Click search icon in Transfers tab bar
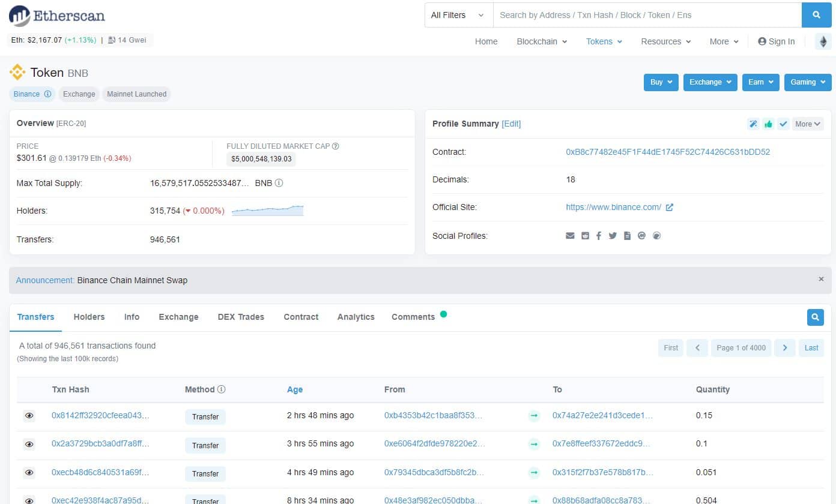Image resolution: width=836 pixels, height=504 pixels. click(x=815, y=317)
